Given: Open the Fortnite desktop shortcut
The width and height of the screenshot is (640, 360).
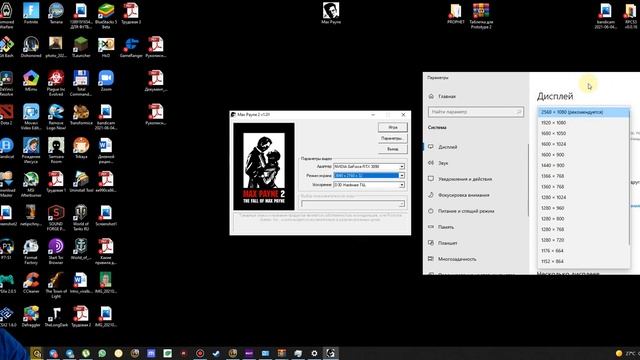Looking at the screenshot, I should click(x=31, y=13).
